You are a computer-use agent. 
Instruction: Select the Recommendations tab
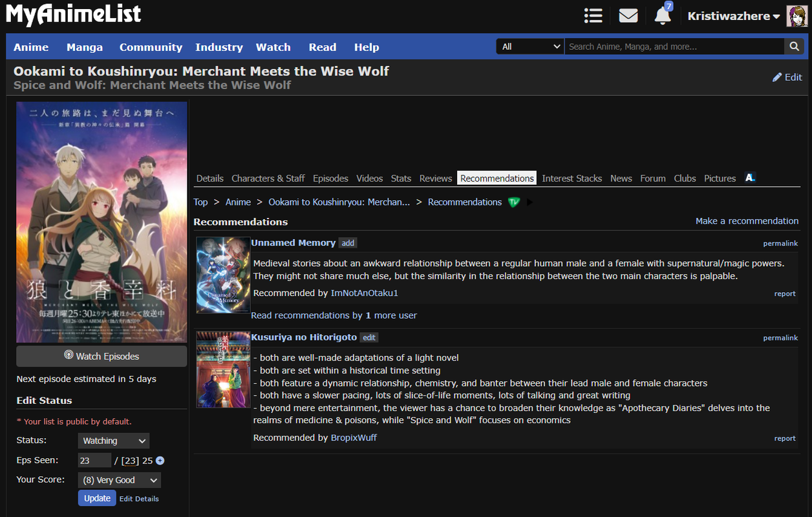pos(497,178)
